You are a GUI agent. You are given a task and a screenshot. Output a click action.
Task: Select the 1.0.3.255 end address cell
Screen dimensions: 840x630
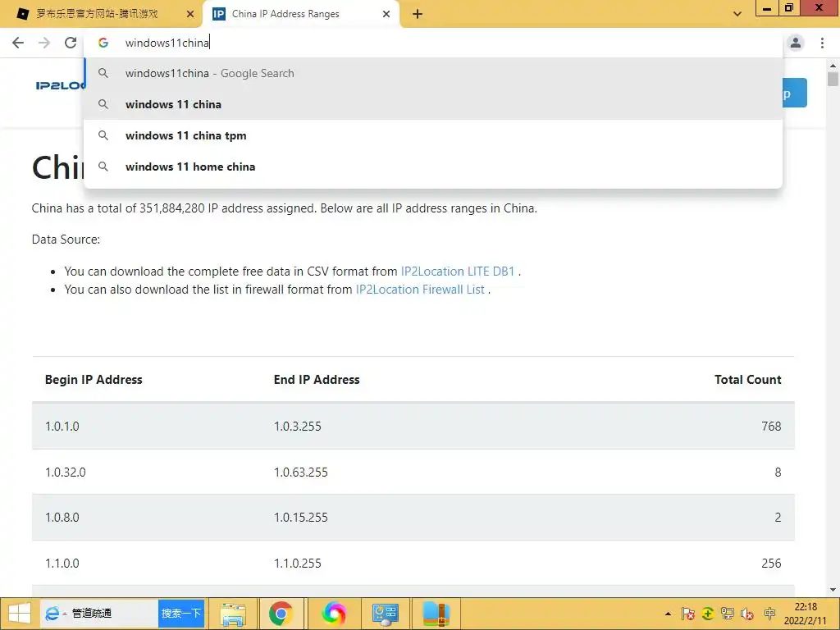(297, 427)
